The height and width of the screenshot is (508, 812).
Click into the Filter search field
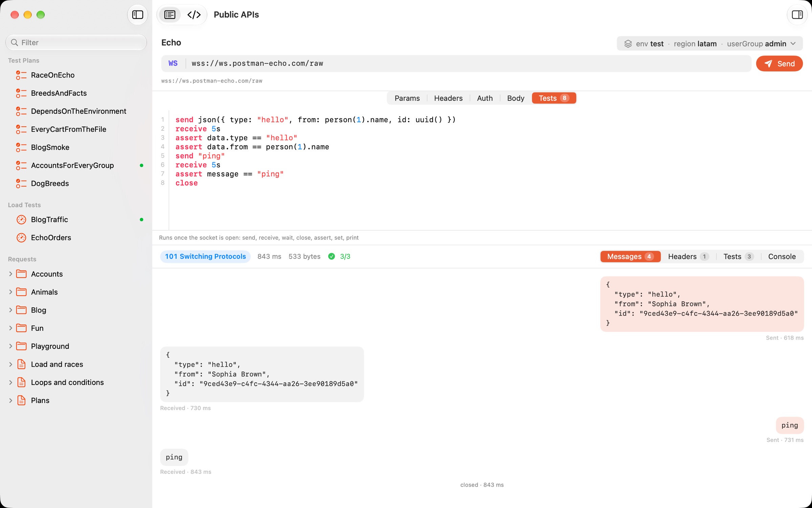click(76, 42)
